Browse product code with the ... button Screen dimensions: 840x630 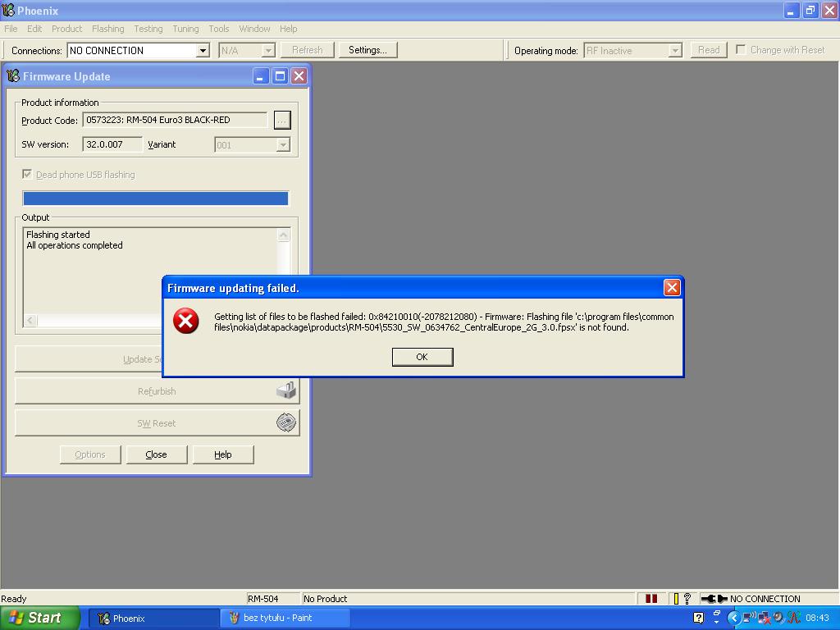click(282, 120)
